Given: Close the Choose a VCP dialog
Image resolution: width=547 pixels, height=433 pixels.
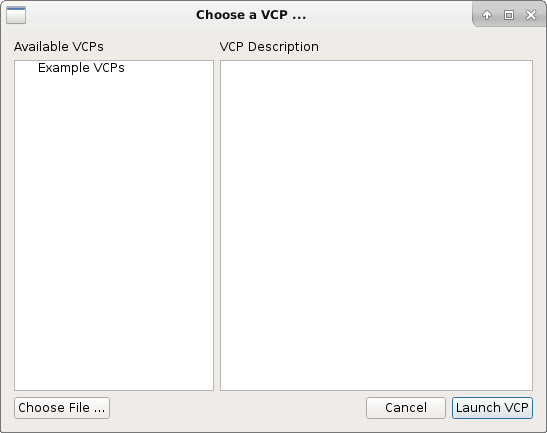Looking at the screenshot, I should (x=531, y=15).
